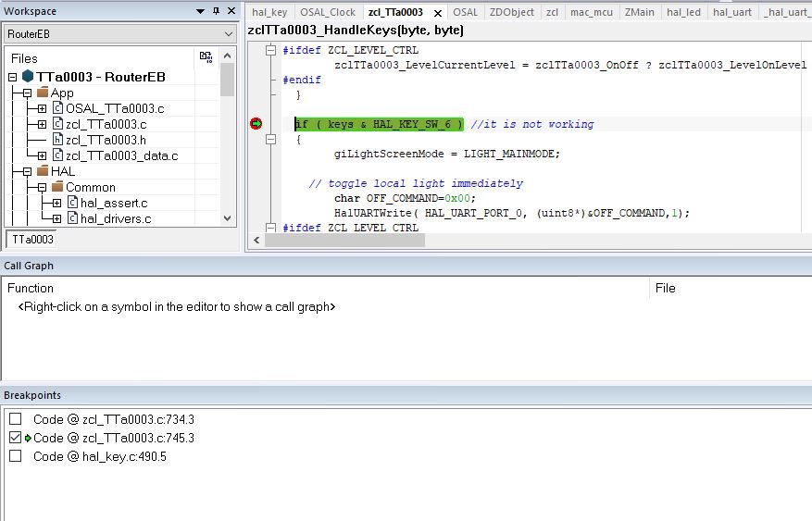Select the TTa0003 workspace tab at bottom
The height and width of the screenshot is (521, 812).
pos(32,240)
